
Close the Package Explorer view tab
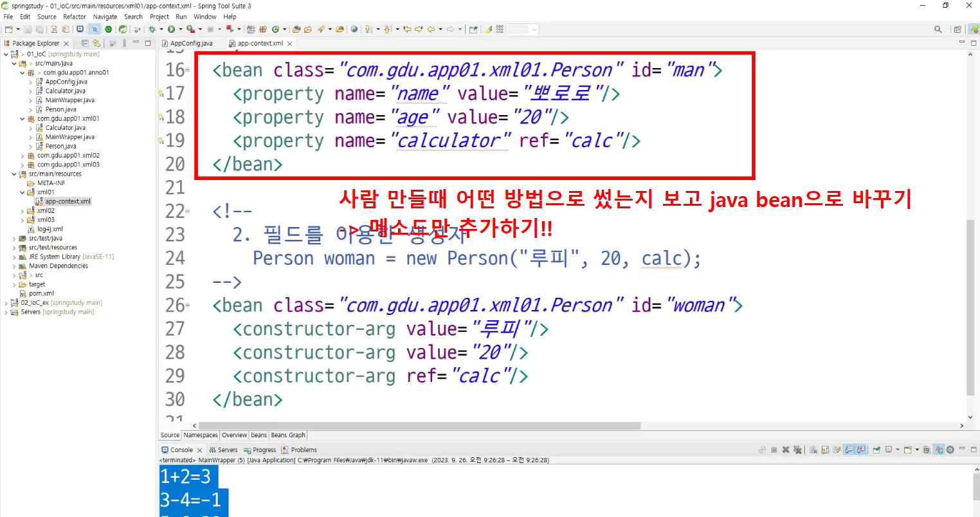tap(66, 44)
